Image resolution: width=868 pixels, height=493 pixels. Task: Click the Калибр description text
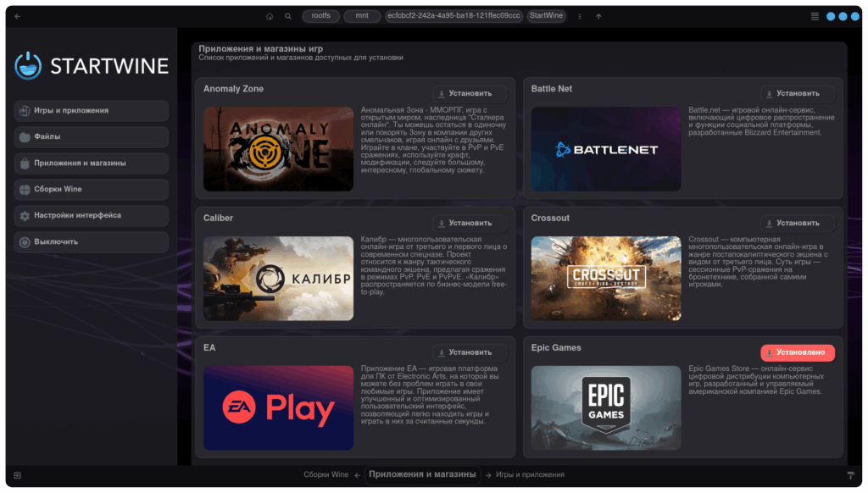pyautogui.click(x=434, y=266)
